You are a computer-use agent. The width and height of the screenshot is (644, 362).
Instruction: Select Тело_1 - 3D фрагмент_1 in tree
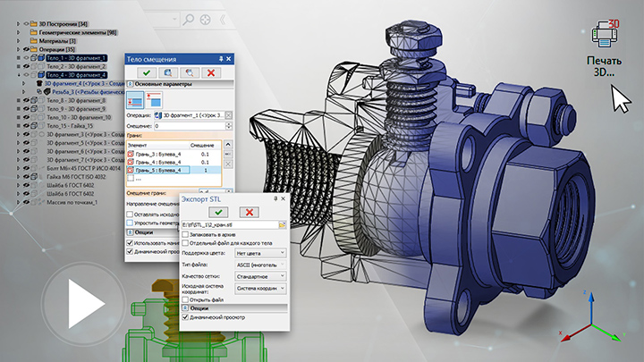[x=76, y=59]
